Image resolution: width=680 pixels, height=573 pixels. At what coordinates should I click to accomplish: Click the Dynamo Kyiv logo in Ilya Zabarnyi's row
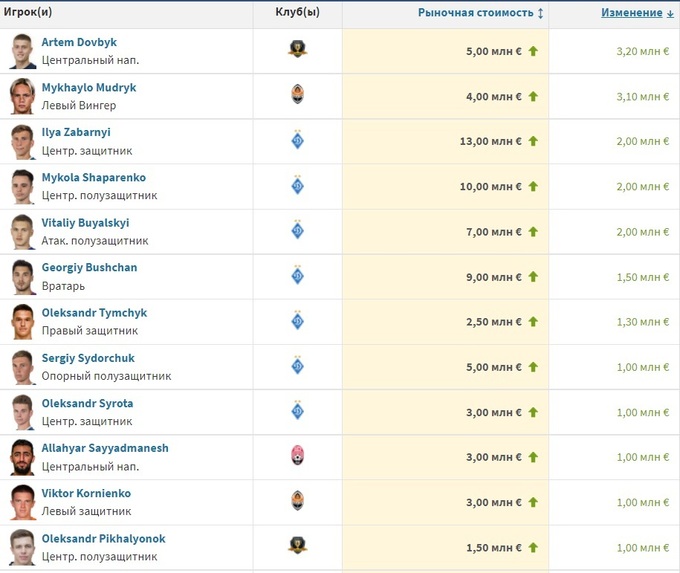(297, 141)
